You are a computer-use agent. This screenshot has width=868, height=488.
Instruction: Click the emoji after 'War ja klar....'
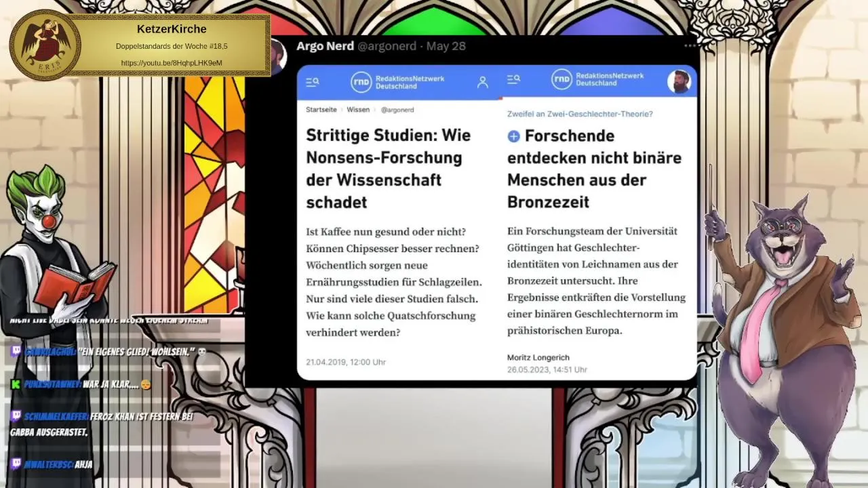click(146, 384)
